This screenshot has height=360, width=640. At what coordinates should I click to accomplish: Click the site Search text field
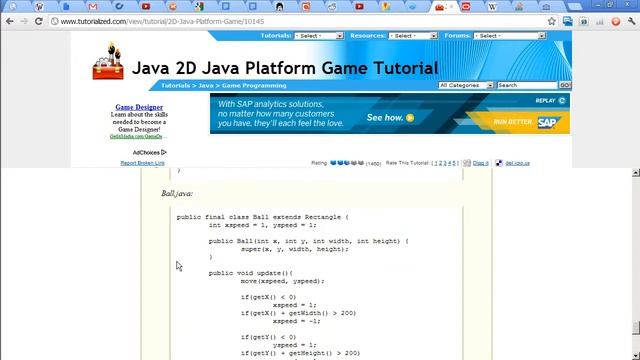coord(527,85)
